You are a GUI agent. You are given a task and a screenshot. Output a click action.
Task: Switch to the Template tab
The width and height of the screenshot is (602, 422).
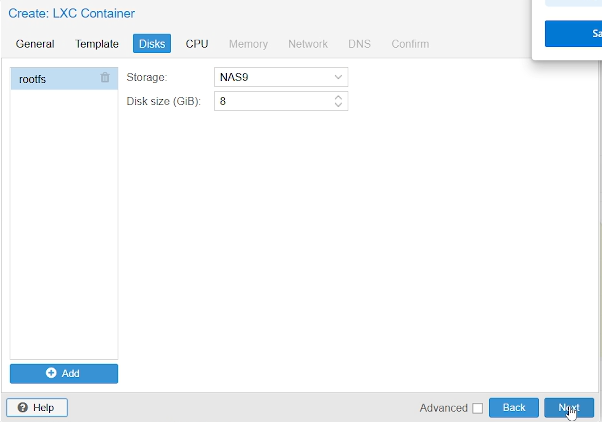click(x=97, y=44)
